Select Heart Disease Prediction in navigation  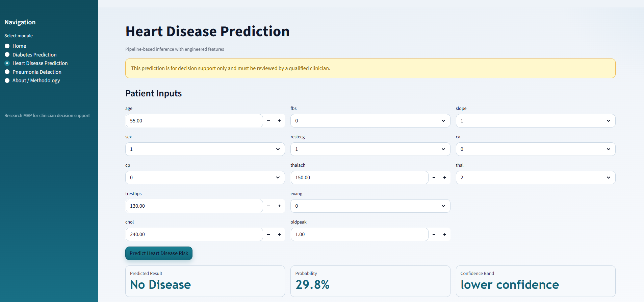[x=7, y=63]
